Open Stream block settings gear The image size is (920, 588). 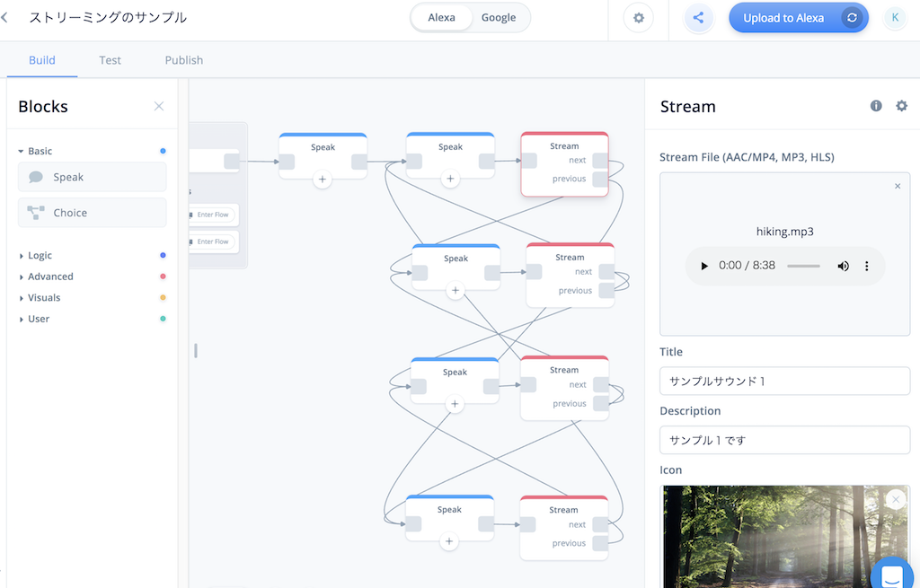click(x=902, y=106)
